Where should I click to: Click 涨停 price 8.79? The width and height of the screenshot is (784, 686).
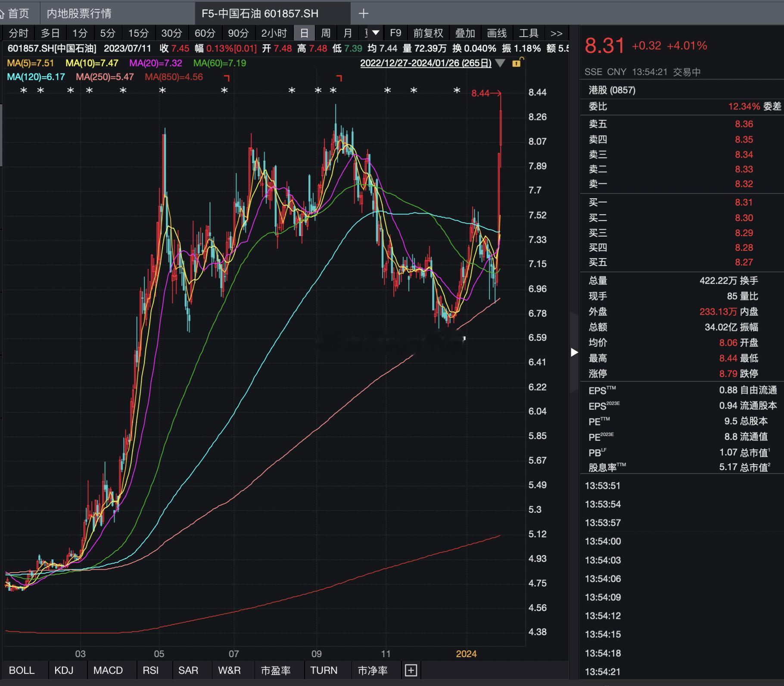(x=728, y=374)
